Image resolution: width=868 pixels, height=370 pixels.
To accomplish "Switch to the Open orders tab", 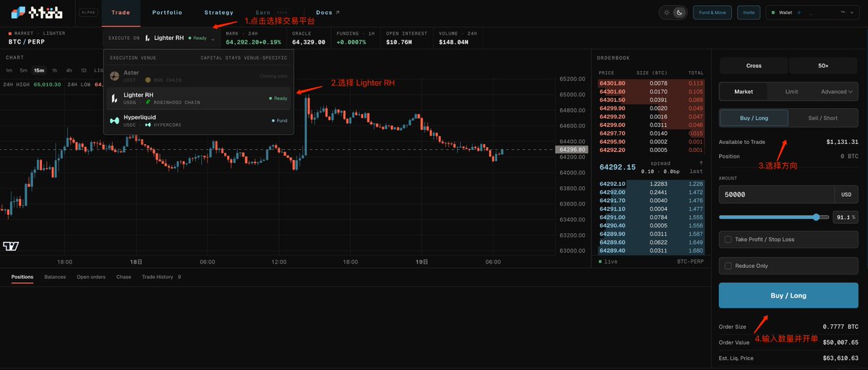I will tap(91, 277).
